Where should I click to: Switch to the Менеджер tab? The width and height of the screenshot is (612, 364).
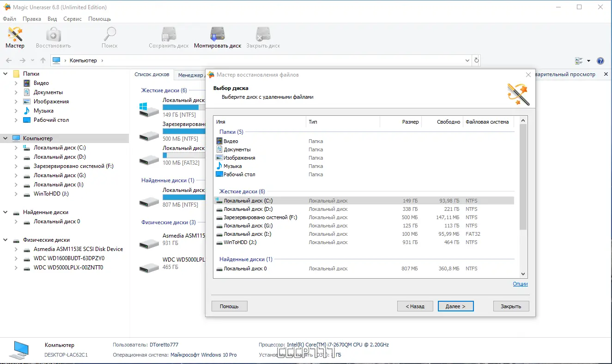click(x=190, y=75)
